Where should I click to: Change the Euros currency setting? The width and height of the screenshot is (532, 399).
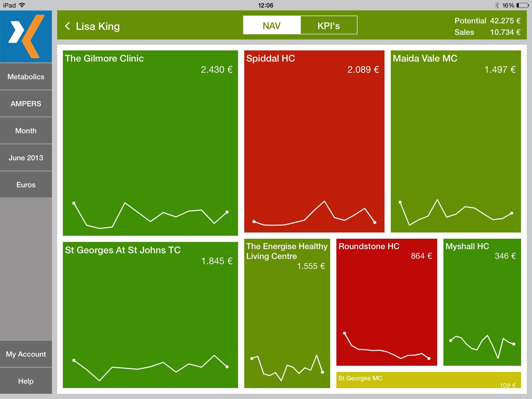pyautogui.click(x=26, y=185)
